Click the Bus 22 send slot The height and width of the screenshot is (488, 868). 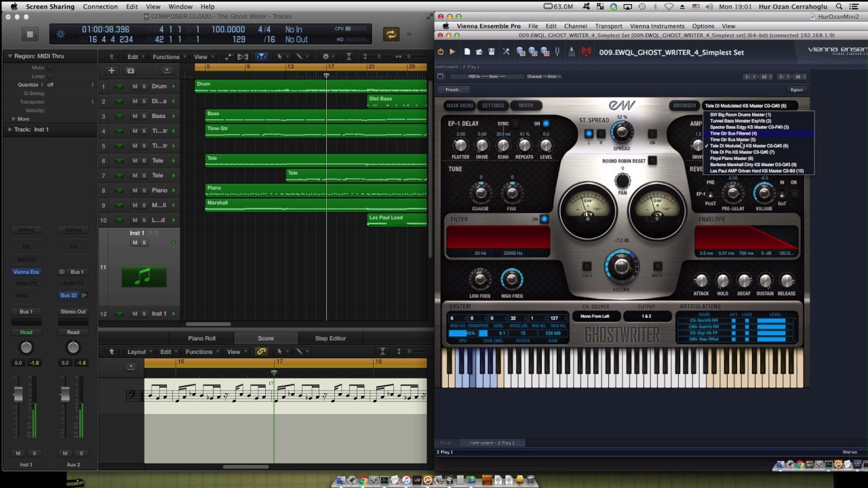click(x=68, y=296)
